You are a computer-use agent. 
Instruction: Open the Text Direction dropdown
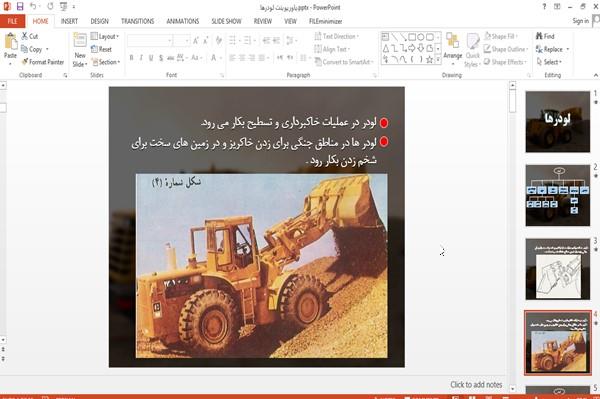tap(337, 36)
